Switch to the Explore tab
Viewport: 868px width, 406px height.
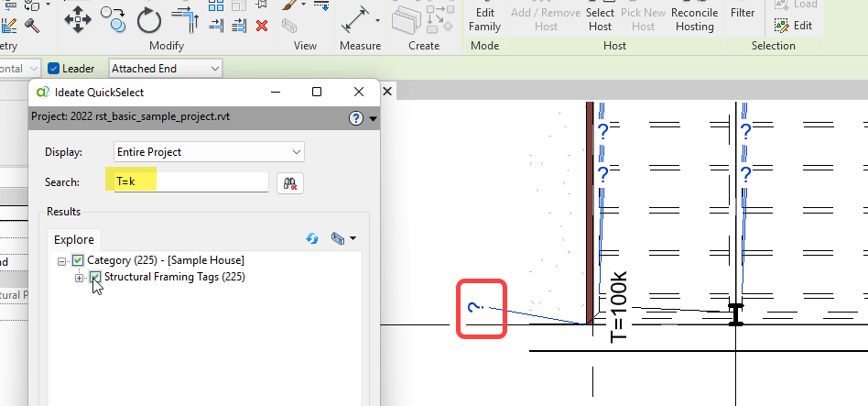[x=73, y=240]
